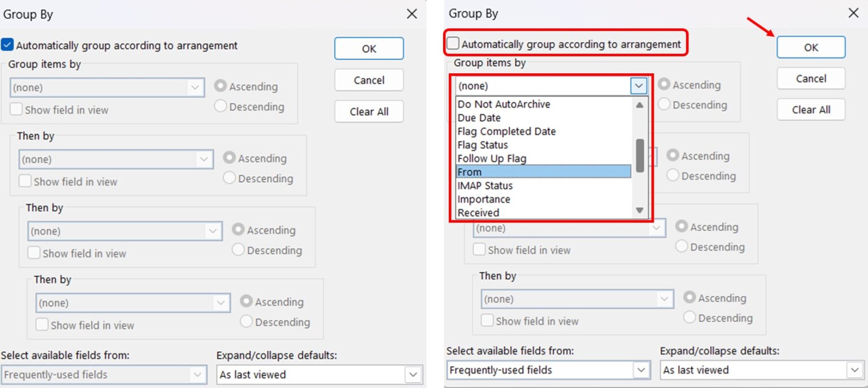Close the left Group By dialog with X

click(412, 14)
